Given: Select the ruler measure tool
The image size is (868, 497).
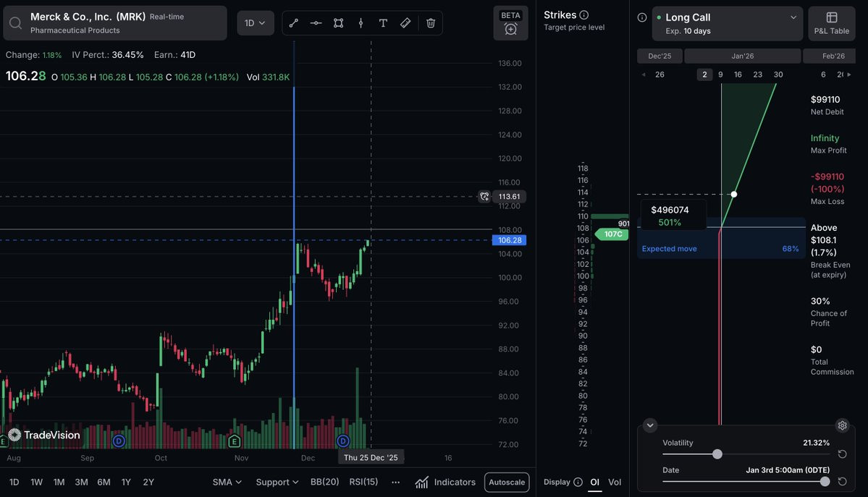Looking at the screenshot, I should (x=406, y=23).
